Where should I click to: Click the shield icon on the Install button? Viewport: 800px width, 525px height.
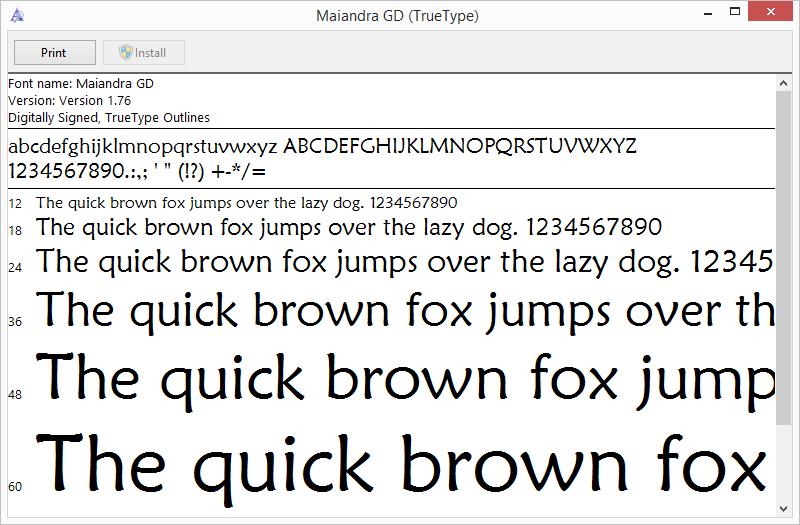click(126, 52)
